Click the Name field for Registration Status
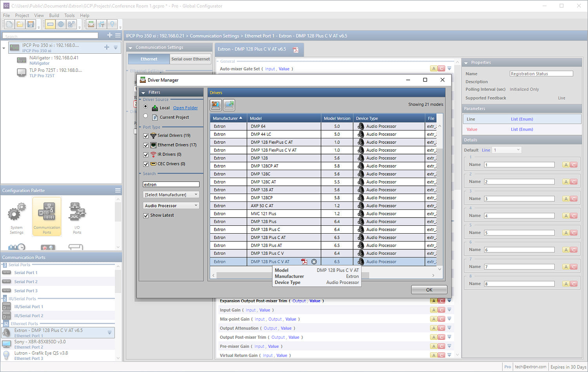This screenshot has width=588, height=372. 541,74
